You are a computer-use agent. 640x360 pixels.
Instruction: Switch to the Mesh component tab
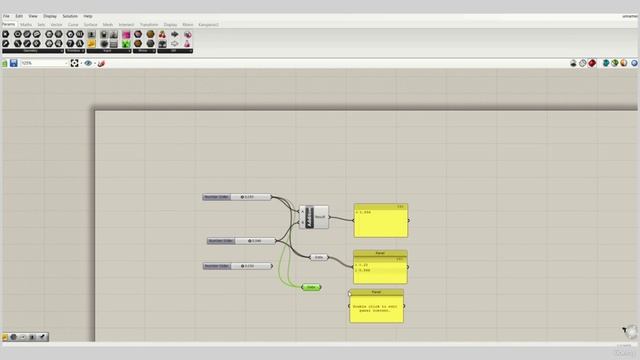[x=107, y=25]
